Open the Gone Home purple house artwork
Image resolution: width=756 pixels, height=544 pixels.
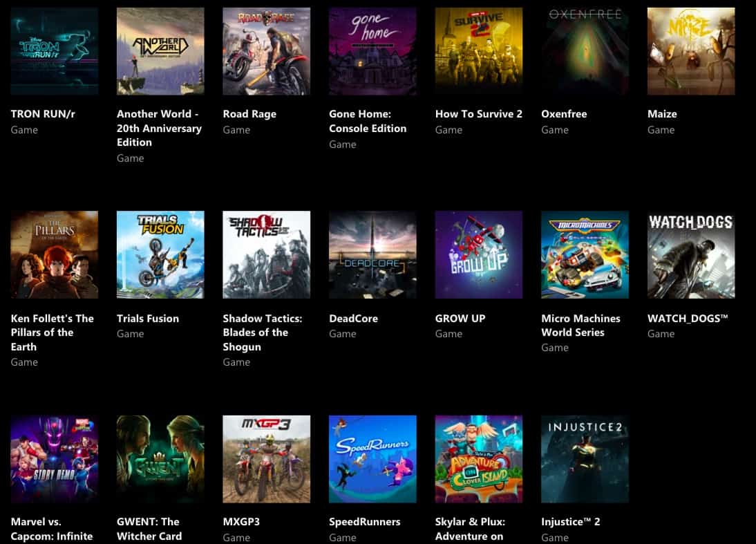pos(372,51)
